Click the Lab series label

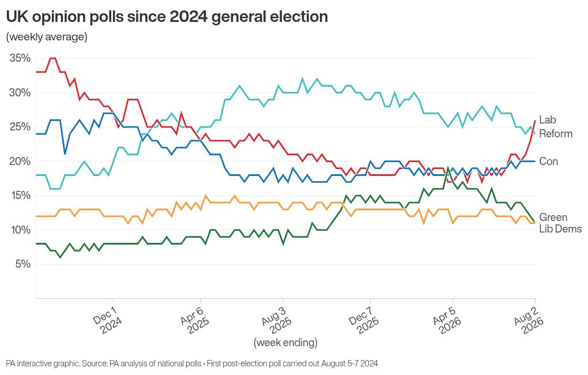(548, 120)
